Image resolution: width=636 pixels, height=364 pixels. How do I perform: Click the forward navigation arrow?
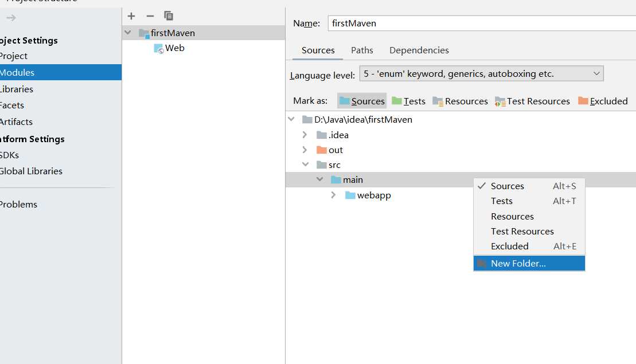(11, 18)
